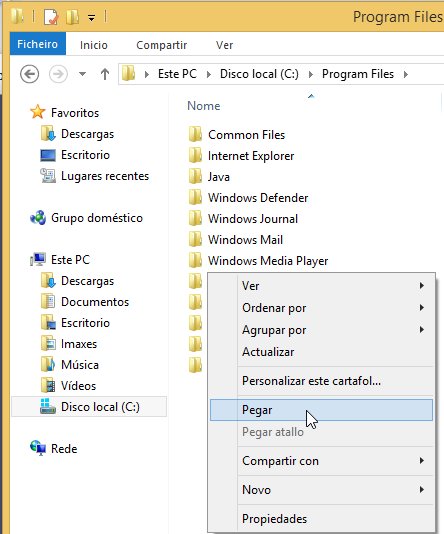
Task: Expand the chevron before Este PC in address bar
Action: pos(147,74)
